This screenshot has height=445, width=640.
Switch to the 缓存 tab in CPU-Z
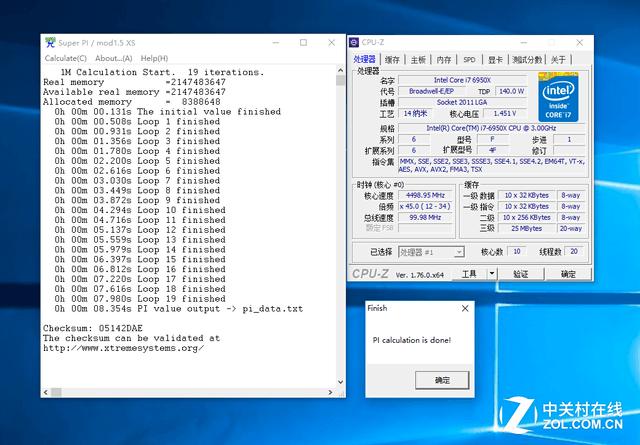pos(392,60)
